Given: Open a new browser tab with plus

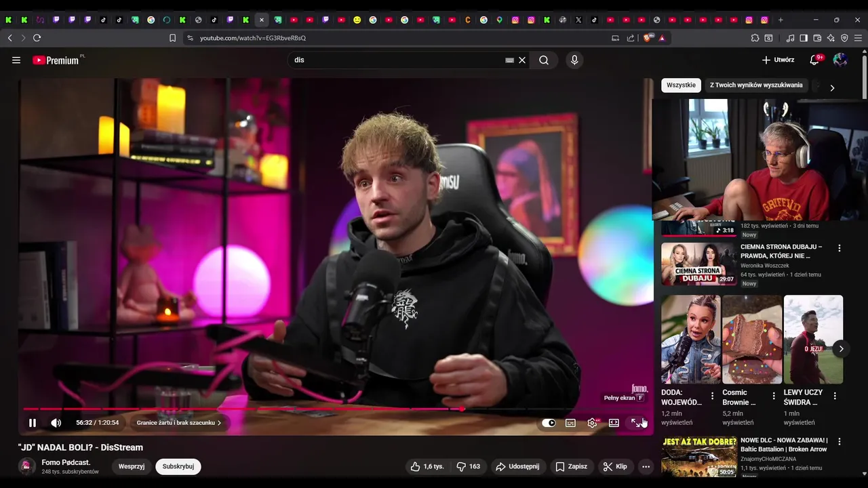Looking at the screenshot, I should coord(781,20).
